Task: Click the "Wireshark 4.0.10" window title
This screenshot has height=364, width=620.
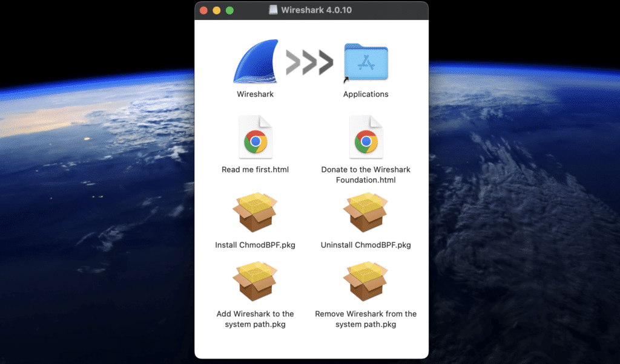Action: click(x=316, y=10)
